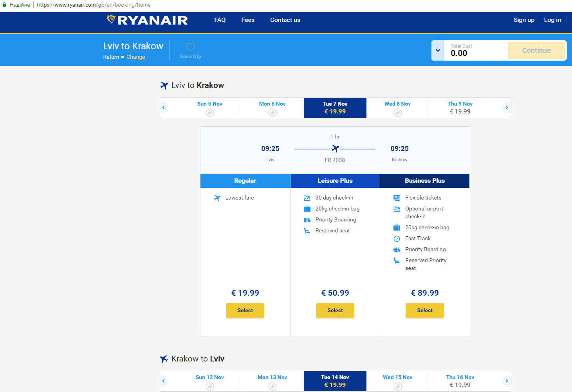The image size is (572, 392).
Task: Click the Ryanair harp logo
Action: [x=111, y=20]
